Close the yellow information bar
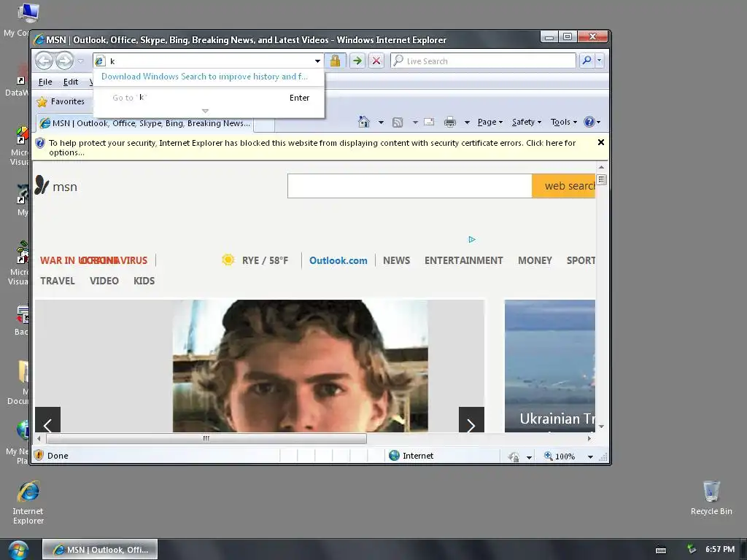The height and width of the screenshot is (560, 747). point(601,142)
